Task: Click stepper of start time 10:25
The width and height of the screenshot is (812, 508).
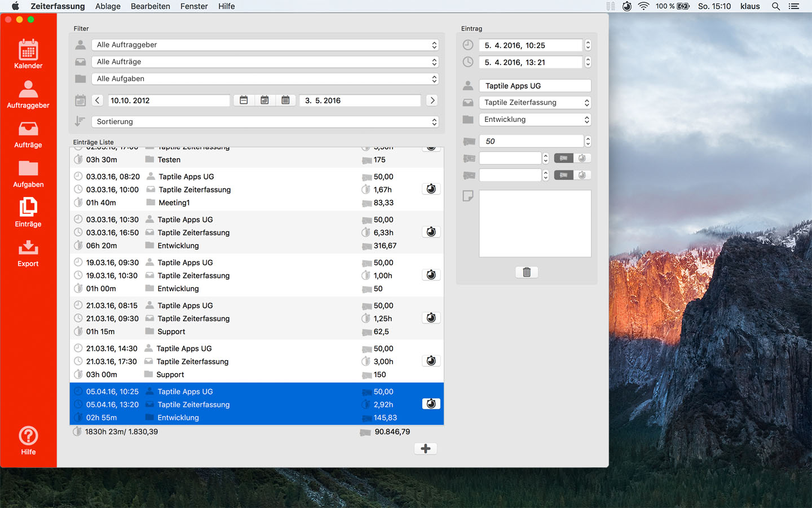Action: 588,45
